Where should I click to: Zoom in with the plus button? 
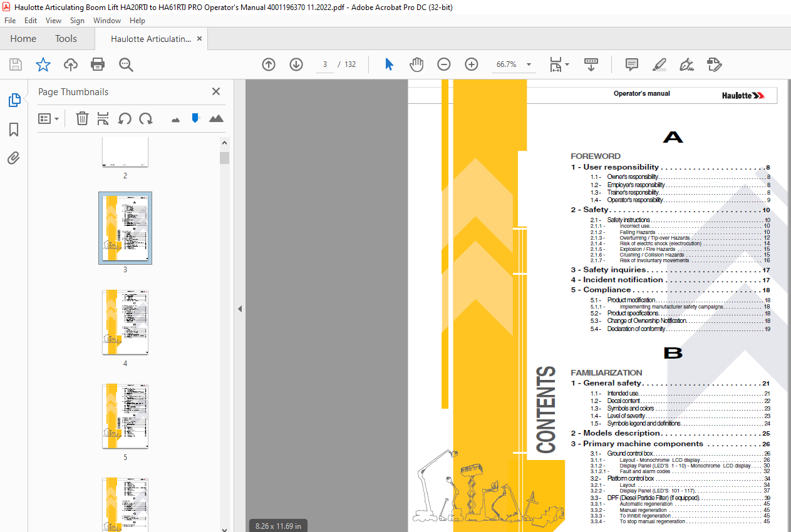click(x=472, y=64)
